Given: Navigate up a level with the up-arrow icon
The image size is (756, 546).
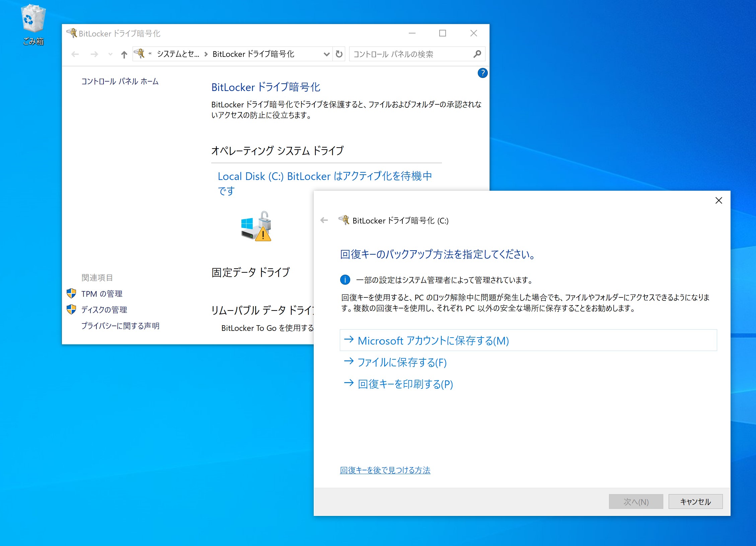Looking at the screenshot, I should [124, 54].
